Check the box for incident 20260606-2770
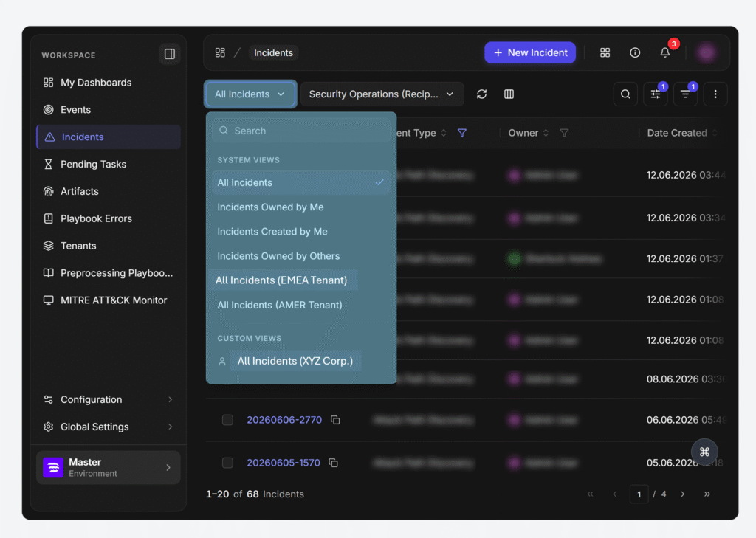 click(x=227, y=420)
